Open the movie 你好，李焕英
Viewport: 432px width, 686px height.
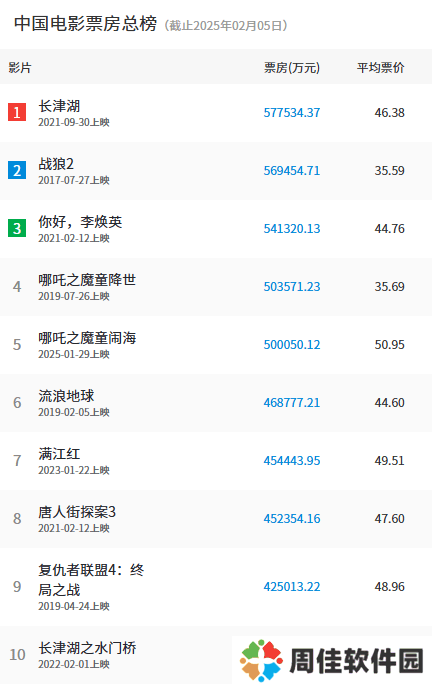click(80, 222)
